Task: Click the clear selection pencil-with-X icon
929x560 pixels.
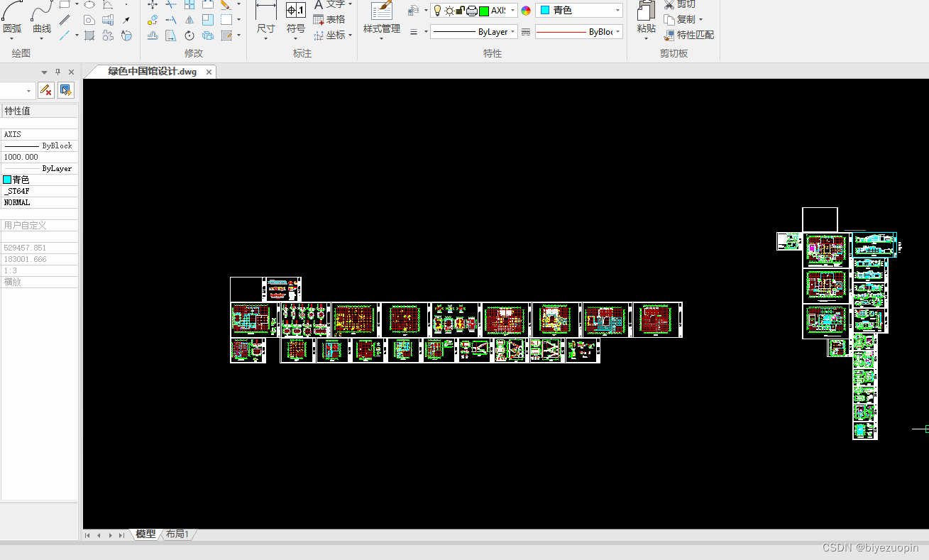Action: point(46,90)
